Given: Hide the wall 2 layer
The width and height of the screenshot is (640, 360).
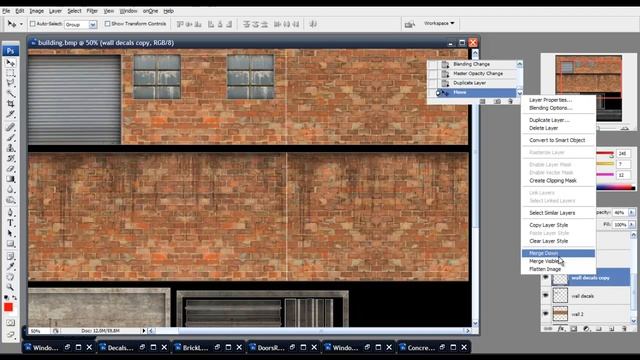Looking at the screenshot, I should coord(546,314).
